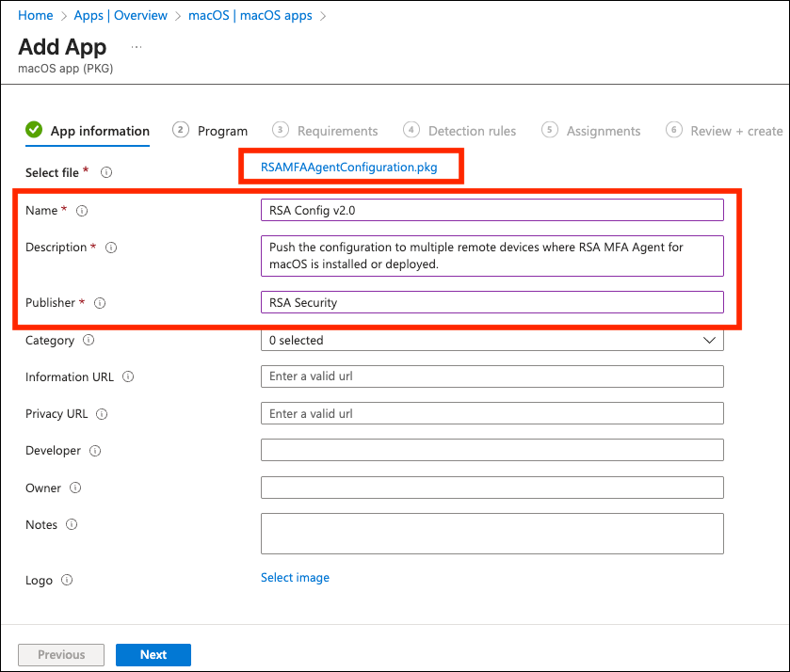The width and height of the screenshot is (790, 672).
Task: Click the info icon beside Developer
Action: coord(95,451)
